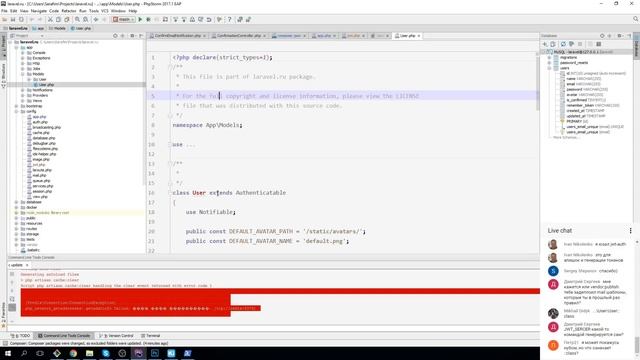This screenshot has height=360, width=640.
Task: Select database.php in config folder
Action: 44,138
